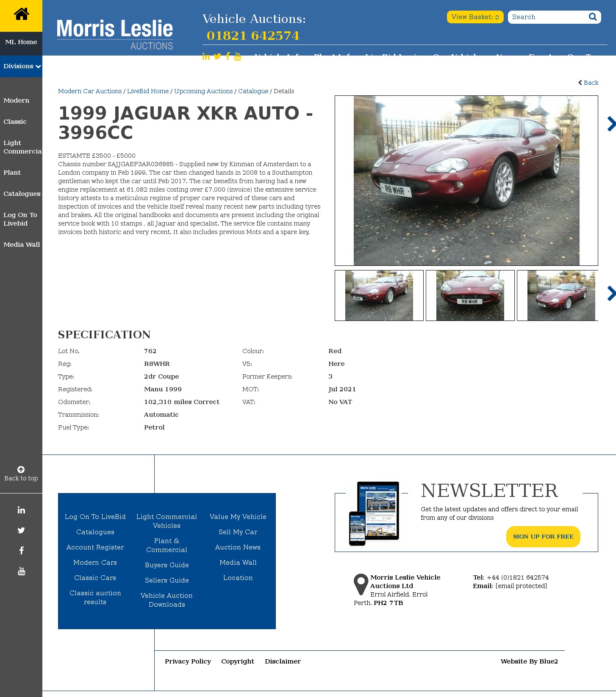Open footer Catalogues link
The image size is (616, 697).
point(95,532)
